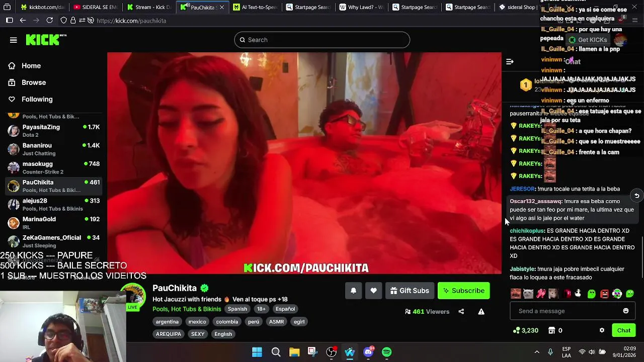This screenshot has width=644, height=362.
Task: Click the 461 Viewers count
Action: click(x=427, y=312)
